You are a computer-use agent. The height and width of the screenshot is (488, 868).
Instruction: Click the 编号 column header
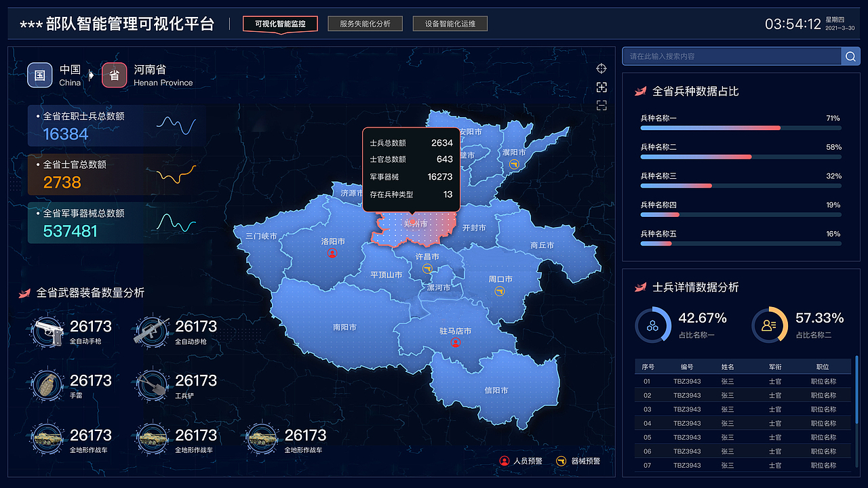687,367
